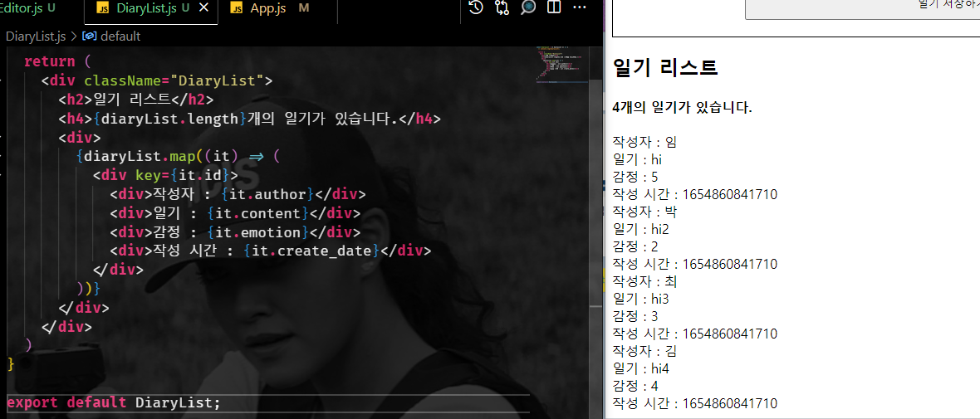Click the it.author code line
The image size is (980, 419).
click(238, 193)
